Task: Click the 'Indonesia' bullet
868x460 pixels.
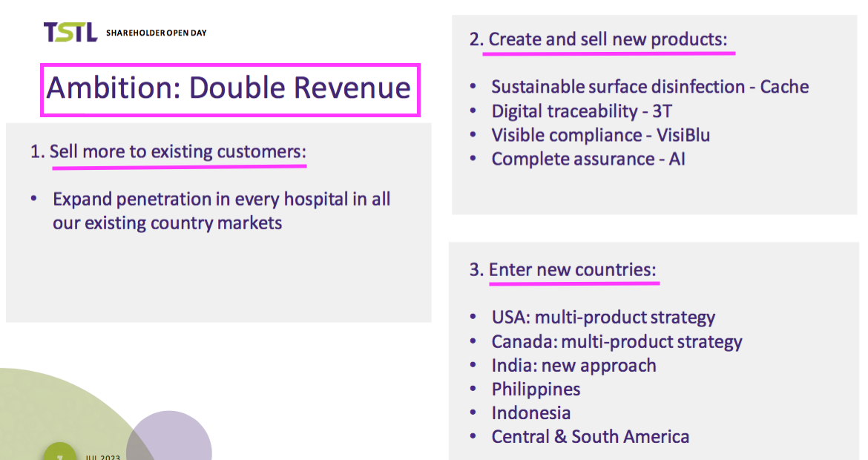Action: point(531,413)
